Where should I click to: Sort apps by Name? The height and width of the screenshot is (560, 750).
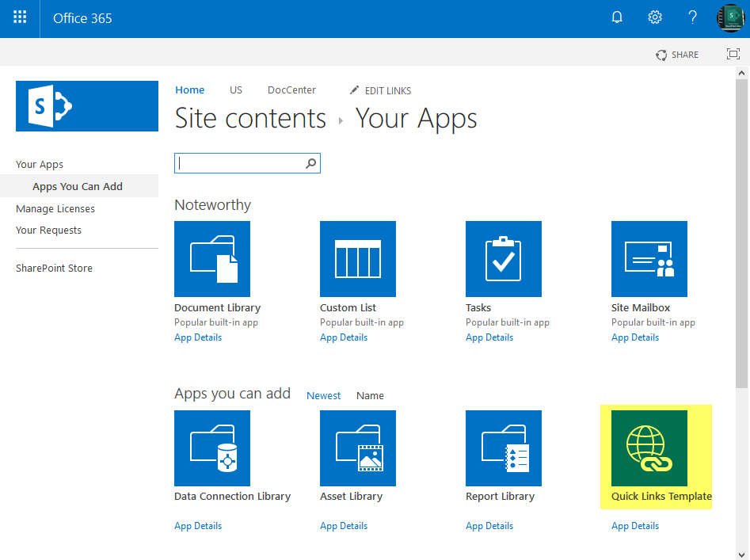click(x=370, y=395)
